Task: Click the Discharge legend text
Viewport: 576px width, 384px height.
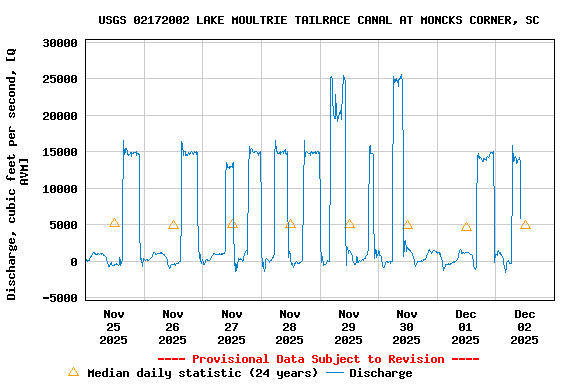Action: (x=381, y=373)
